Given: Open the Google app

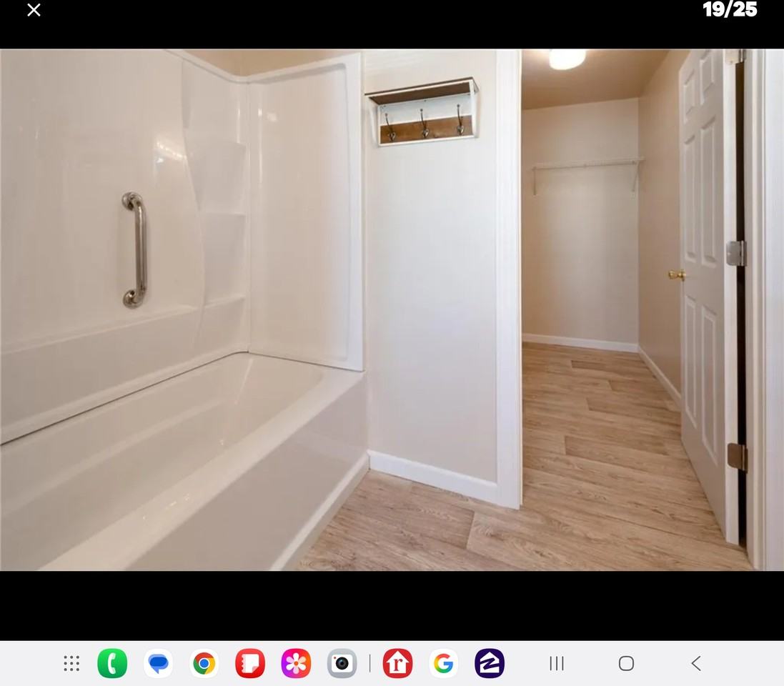Looking at the screenshot, I should 443,664.
